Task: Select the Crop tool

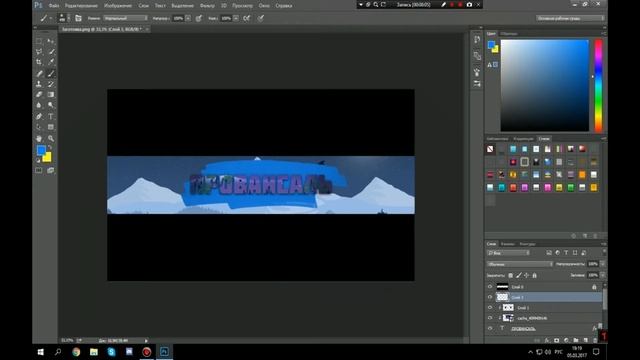Action: click(x=39, y=62)
